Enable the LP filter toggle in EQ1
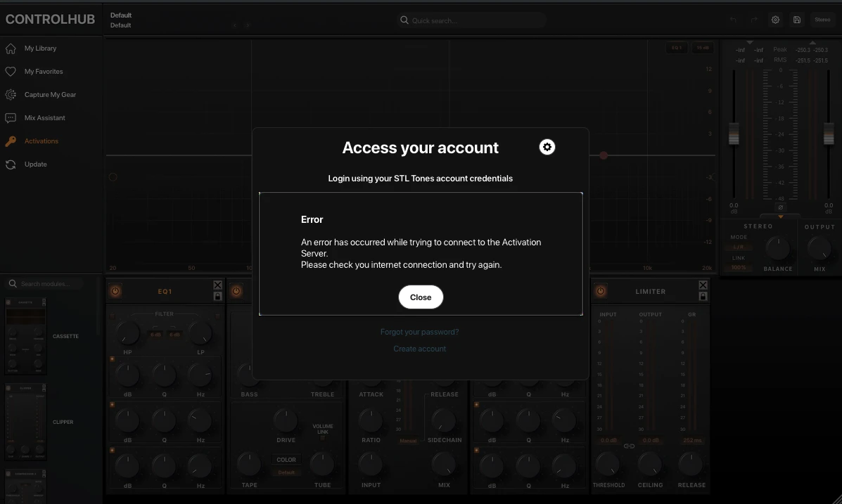This screenshot has height=504, width=842. point(217,316)
